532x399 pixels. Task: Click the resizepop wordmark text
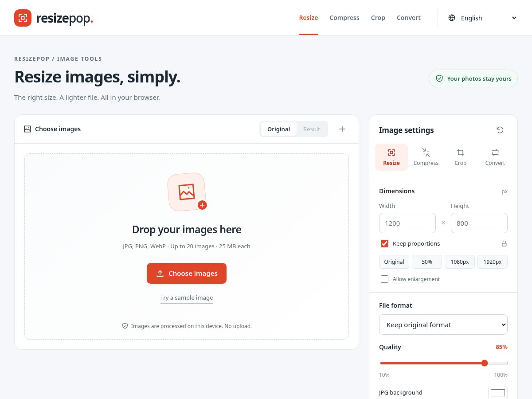pyautogui.click(x=64, y=18)
